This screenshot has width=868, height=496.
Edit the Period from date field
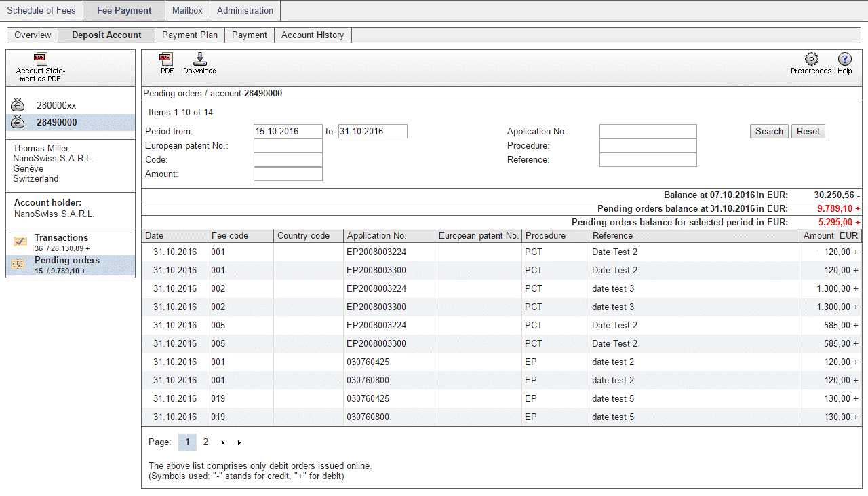[288, 132]
